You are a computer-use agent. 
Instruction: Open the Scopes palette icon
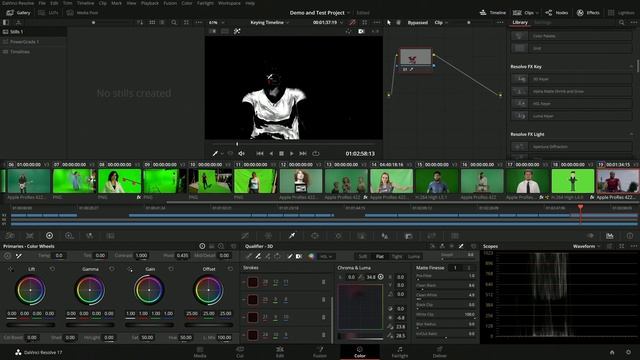pos(610,236)
